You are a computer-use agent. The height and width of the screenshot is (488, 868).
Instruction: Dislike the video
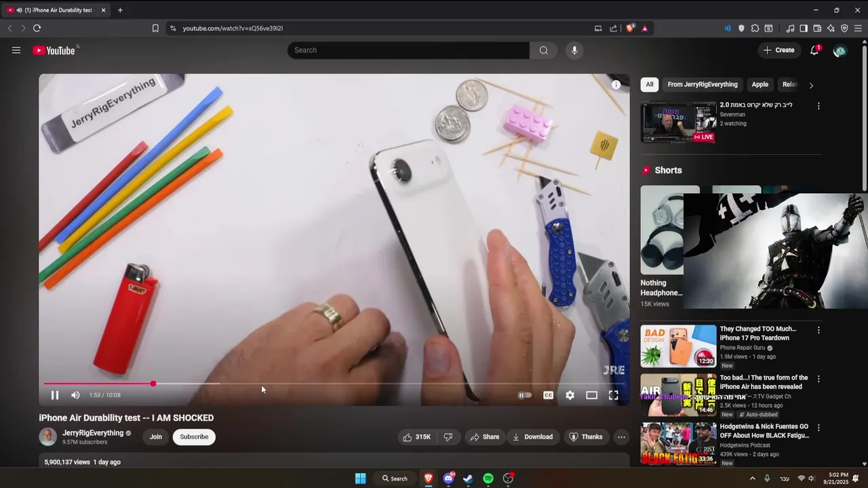[448, 437]
